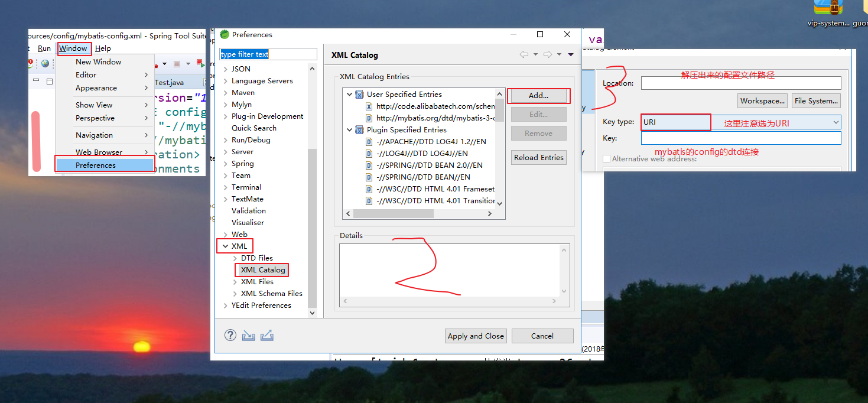Select the XML Catalog tree item
The image size is (868, 403).
tap(263, 270)
